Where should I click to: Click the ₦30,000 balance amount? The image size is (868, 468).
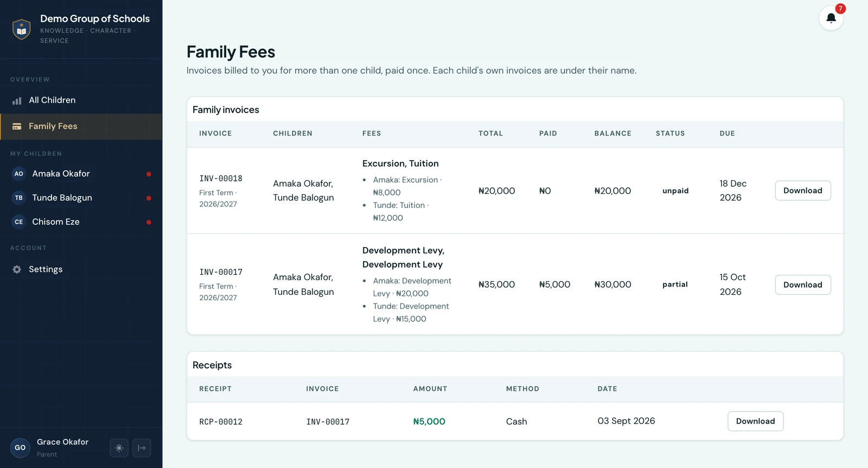pyautogui.click(x=612, y=284)
